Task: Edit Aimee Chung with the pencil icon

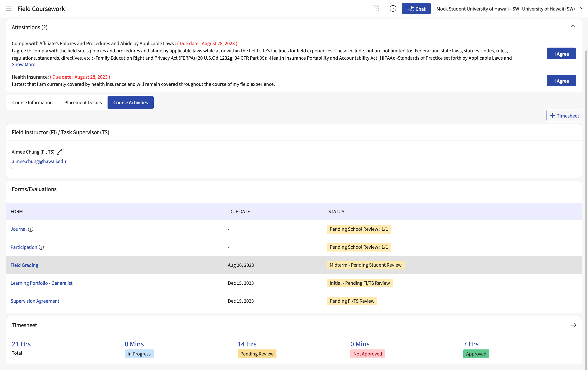Action: point(60,152)
